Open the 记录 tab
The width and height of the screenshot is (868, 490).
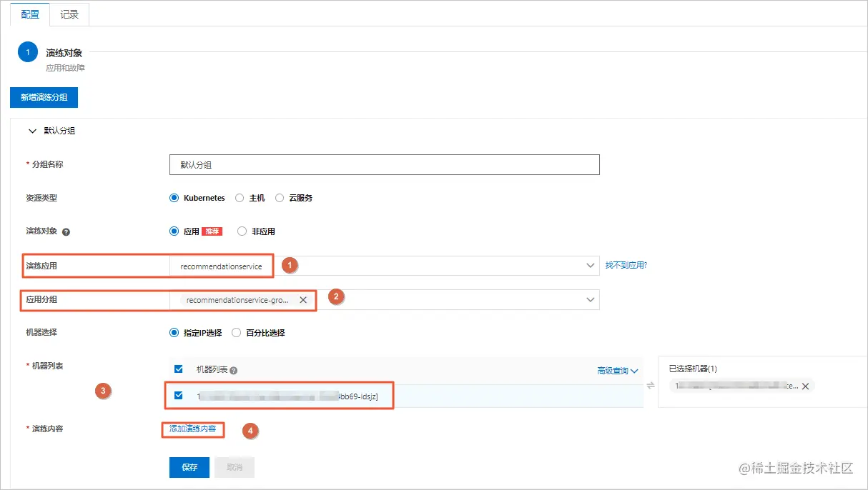click(x=69, y=14)
